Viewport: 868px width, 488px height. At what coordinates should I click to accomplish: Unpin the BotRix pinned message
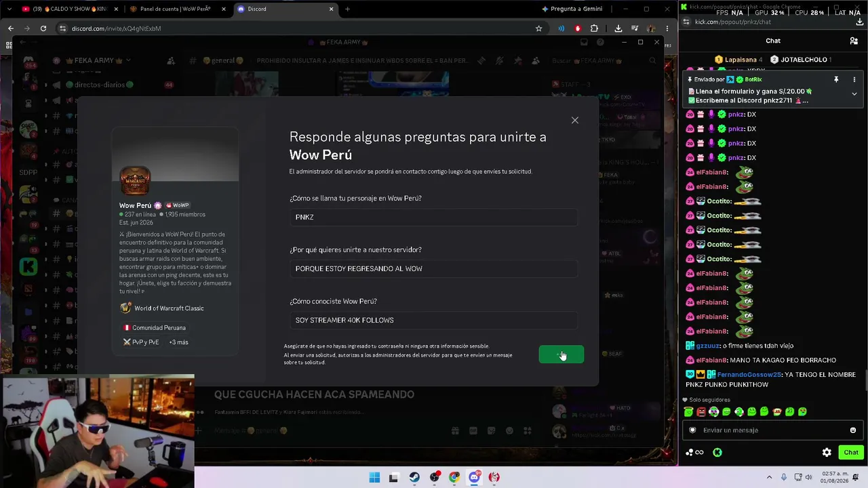[836, 79]
